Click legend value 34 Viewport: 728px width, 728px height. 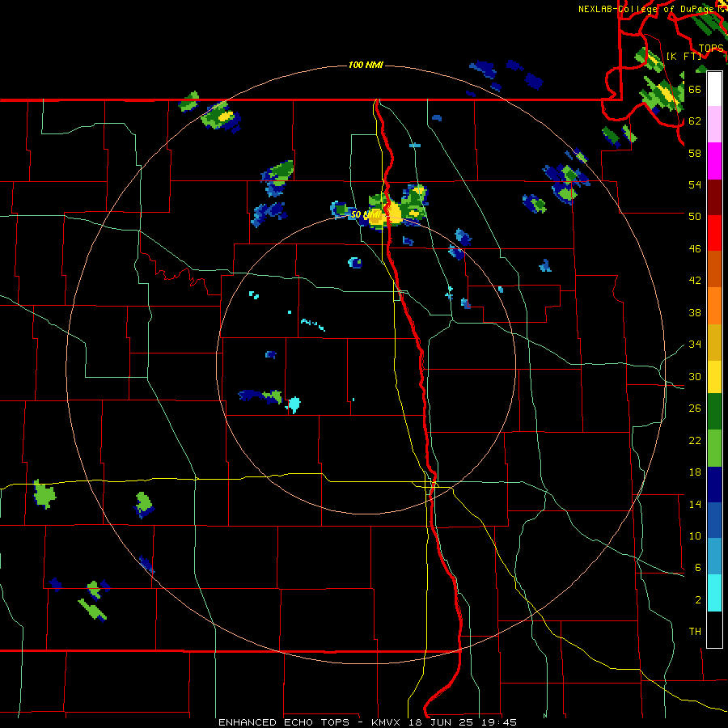pos(695,345)
